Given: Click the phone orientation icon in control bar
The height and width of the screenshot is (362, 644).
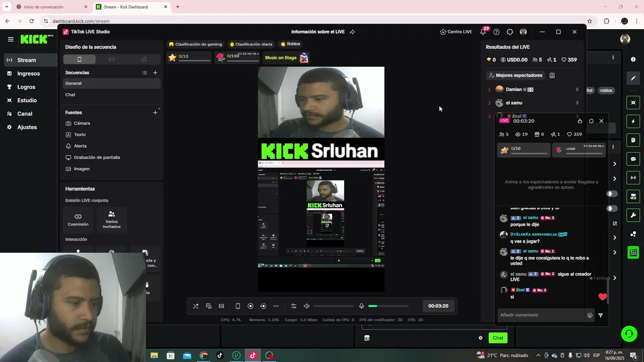Looking at the screenshot, I should (x=237, y=306).
